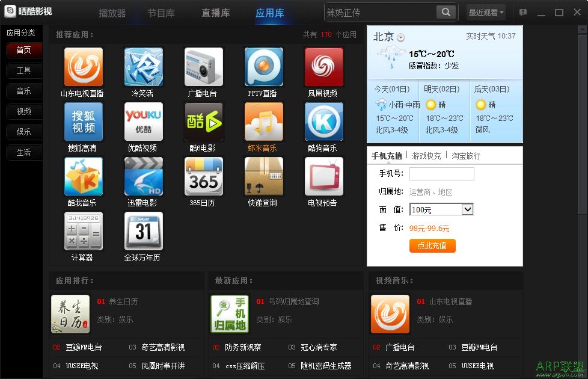The width and height of the screenshot is (588, 379).
Task: Click the 运营商、地区 location text
Action: tap(430, 192)
